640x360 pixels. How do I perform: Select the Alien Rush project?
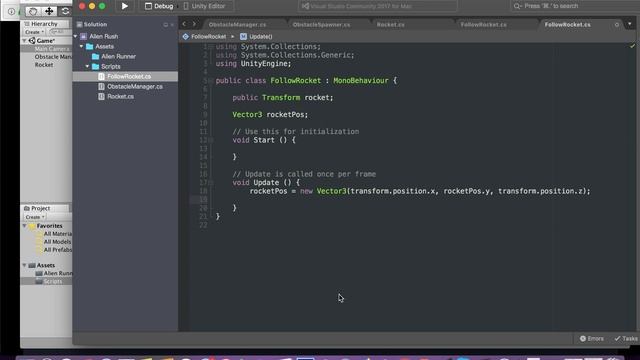tap(104, 36)
